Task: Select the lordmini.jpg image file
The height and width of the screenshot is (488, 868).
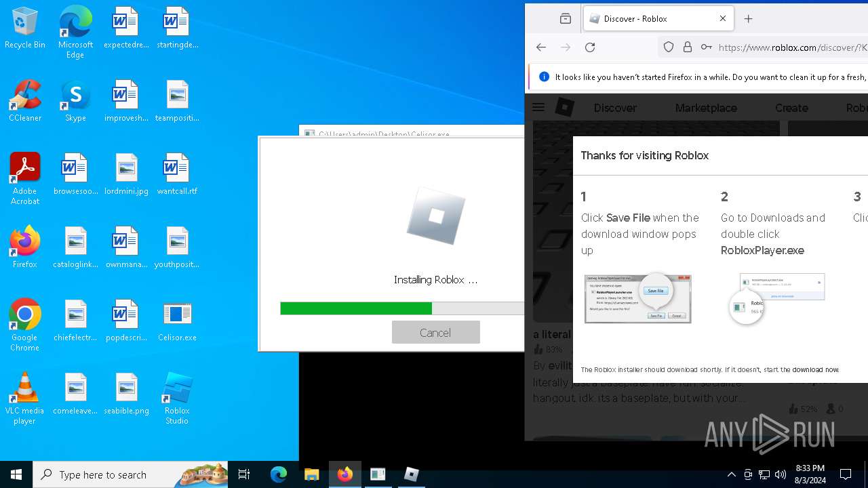Action: pyautogui.click(x=125, y=175)
